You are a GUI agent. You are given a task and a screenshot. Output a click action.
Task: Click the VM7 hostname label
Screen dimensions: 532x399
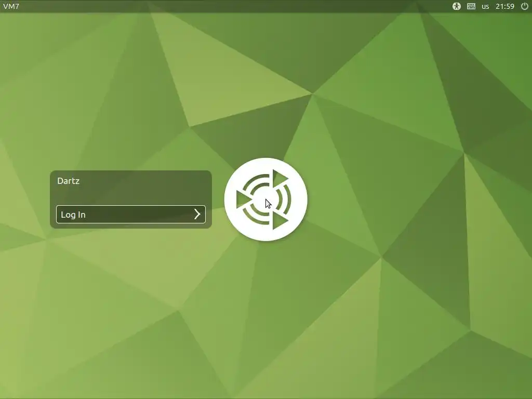click(11, 6)
